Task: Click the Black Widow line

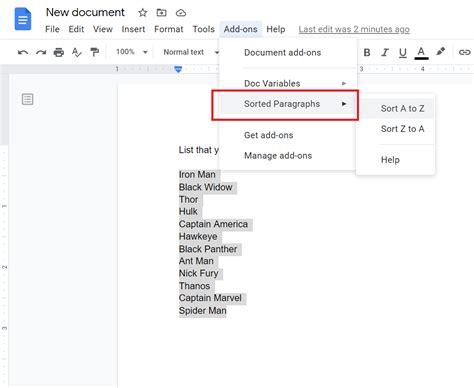Action: (x=205, y=187)
